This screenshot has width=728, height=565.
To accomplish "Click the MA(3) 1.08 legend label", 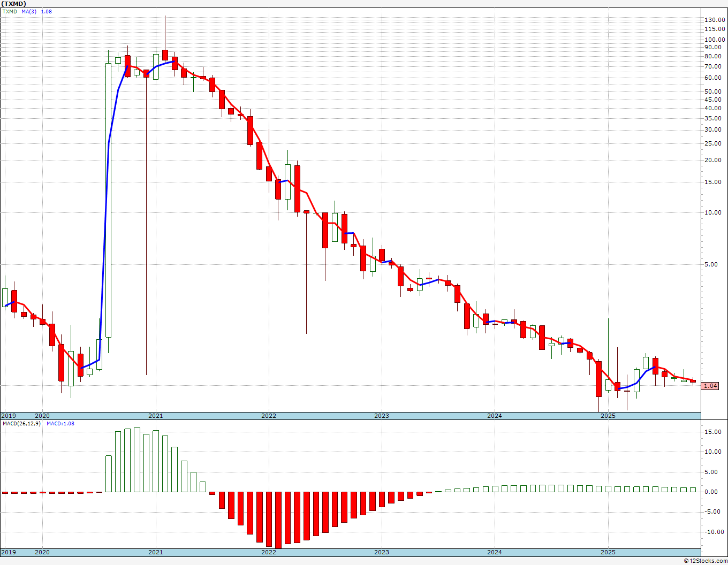I will click(36, 11).
